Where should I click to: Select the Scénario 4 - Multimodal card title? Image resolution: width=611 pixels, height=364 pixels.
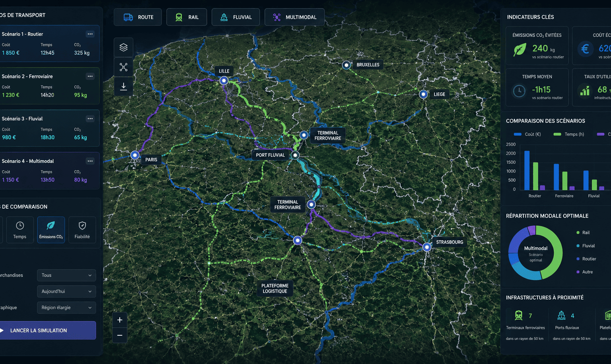point(28,161)
